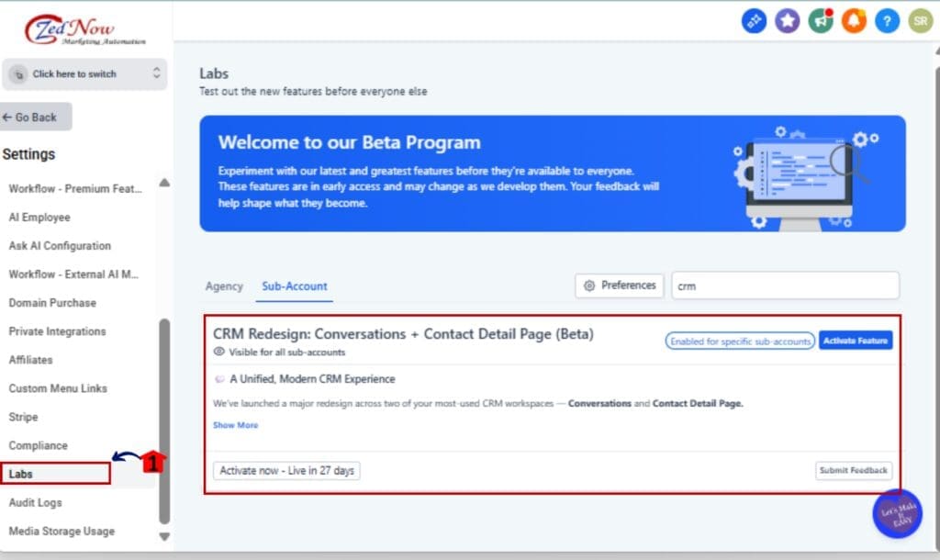Submit Feedback for the CRM Redesign
The height and width of the screenshot is (560, 940).
coord(854,470)
